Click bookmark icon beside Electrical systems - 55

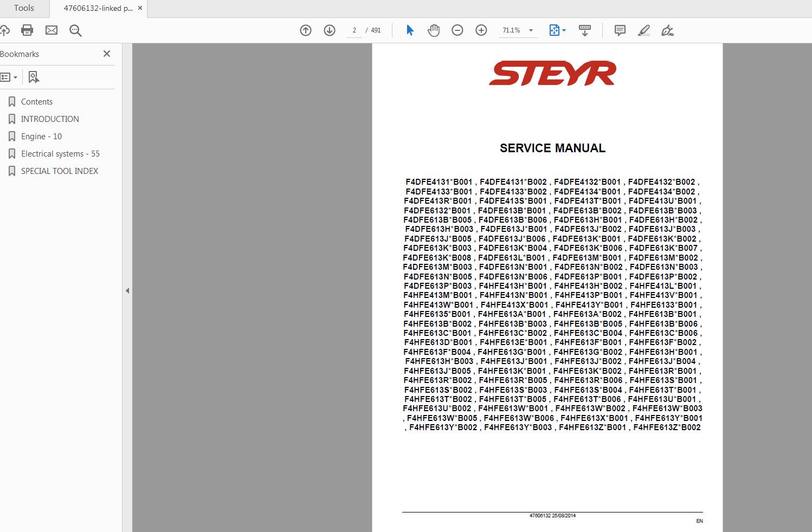point(12,154)
